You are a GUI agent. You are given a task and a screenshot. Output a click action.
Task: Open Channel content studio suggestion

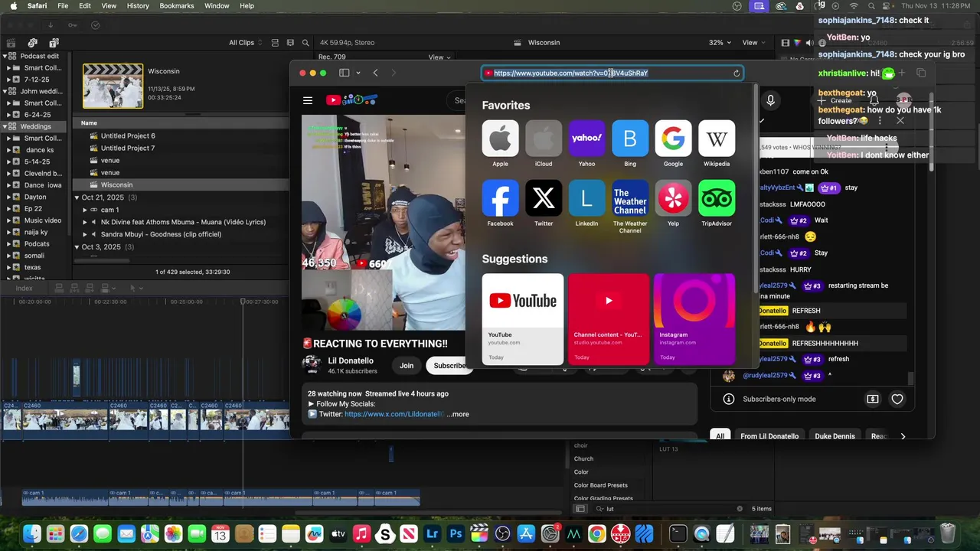pyautogui.click(x=609, y=318)
